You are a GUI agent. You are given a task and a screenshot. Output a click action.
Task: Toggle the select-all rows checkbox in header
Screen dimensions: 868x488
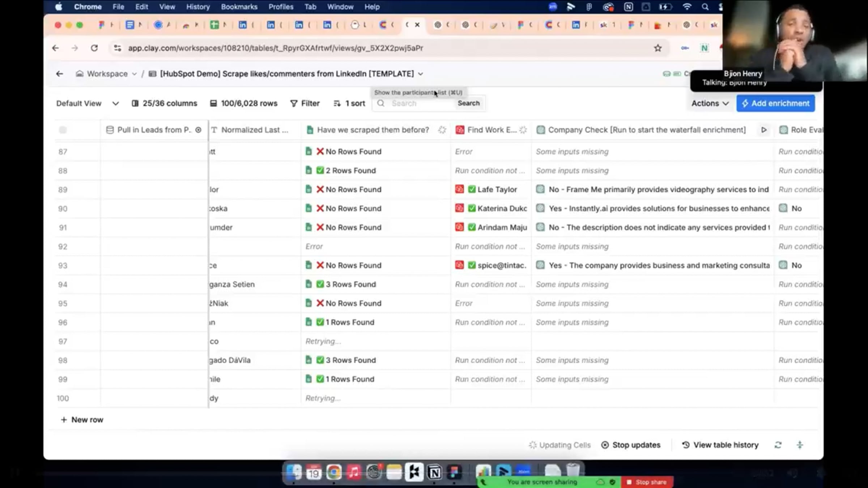63,130
